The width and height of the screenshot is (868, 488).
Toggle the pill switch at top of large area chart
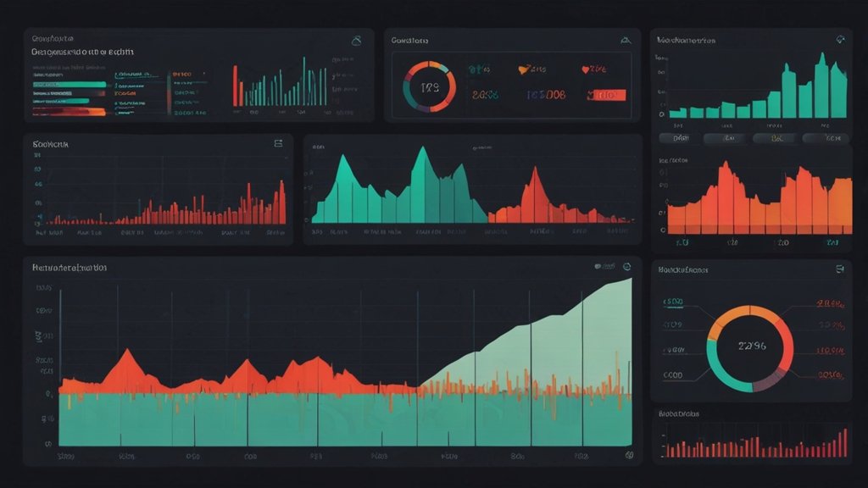604,266
